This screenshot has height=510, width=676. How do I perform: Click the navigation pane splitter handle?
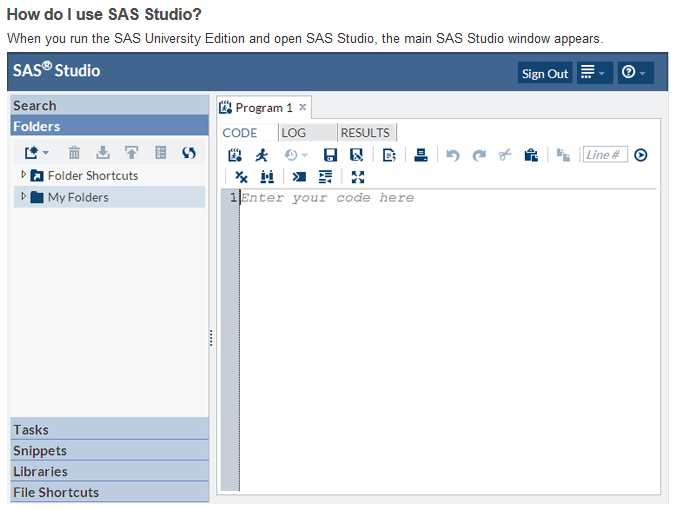pos(211,338)
